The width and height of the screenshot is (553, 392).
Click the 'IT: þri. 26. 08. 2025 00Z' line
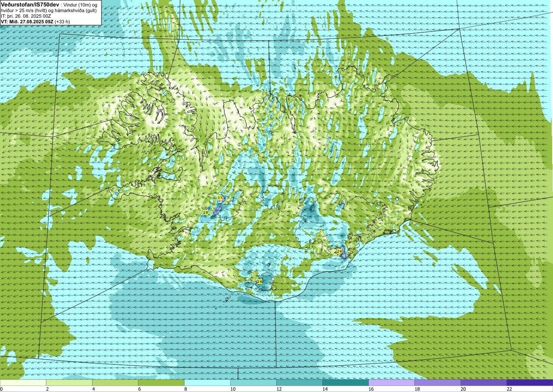[x=26, y=16]
